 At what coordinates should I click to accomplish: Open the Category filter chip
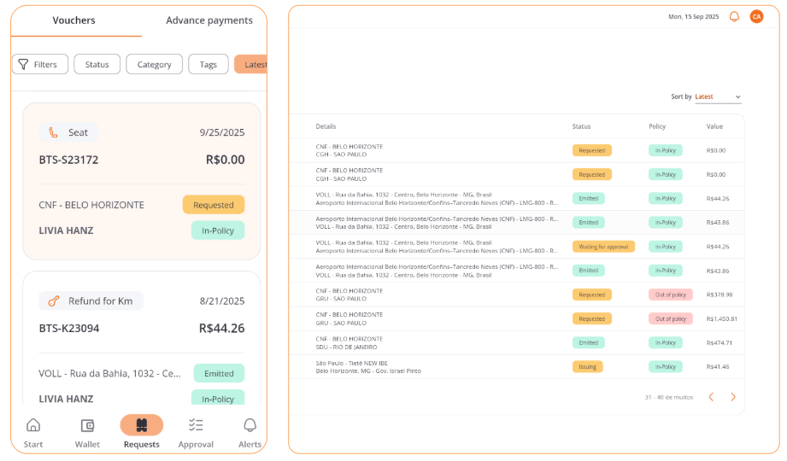pos(154,64)
